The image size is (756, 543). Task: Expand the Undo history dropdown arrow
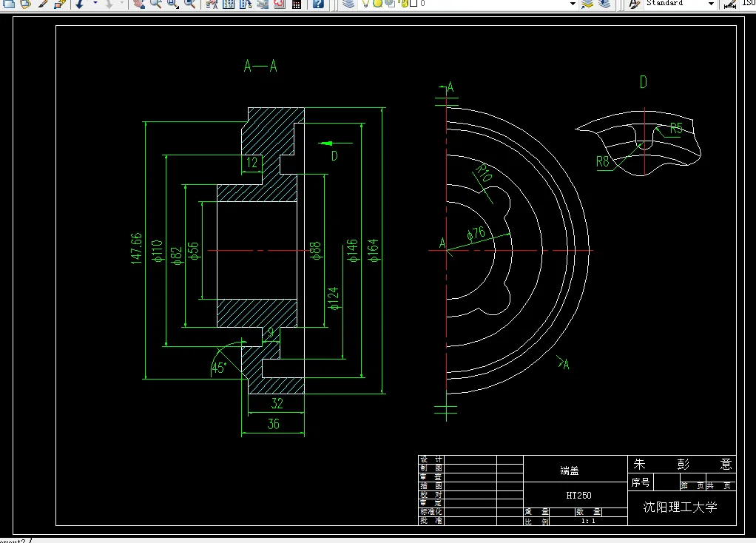[95, 4]
